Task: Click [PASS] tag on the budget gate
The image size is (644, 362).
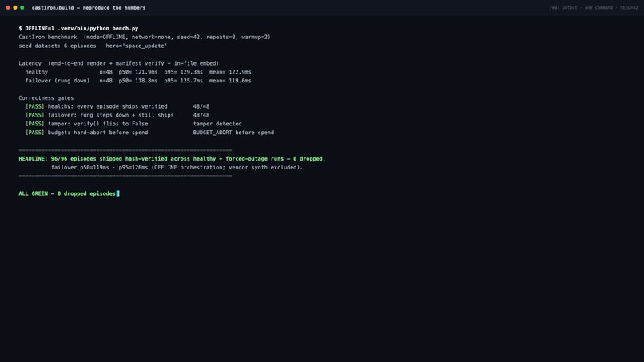Action: [35, 133]
